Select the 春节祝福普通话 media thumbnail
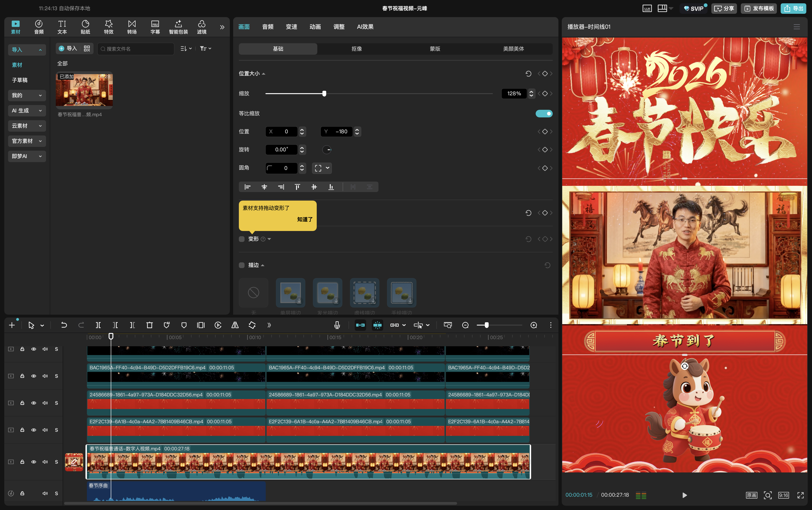The height and width of the screenshot is (510, 812). point(84,90)
